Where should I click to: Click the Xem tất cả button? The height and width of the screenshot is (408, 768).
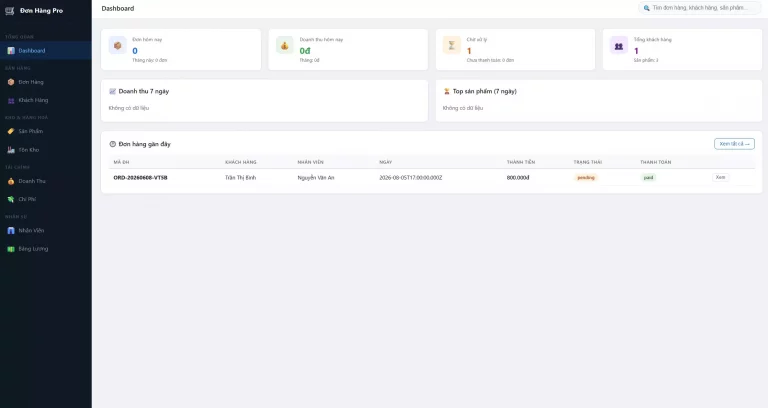pyautogui.click(x=734, y=144)
